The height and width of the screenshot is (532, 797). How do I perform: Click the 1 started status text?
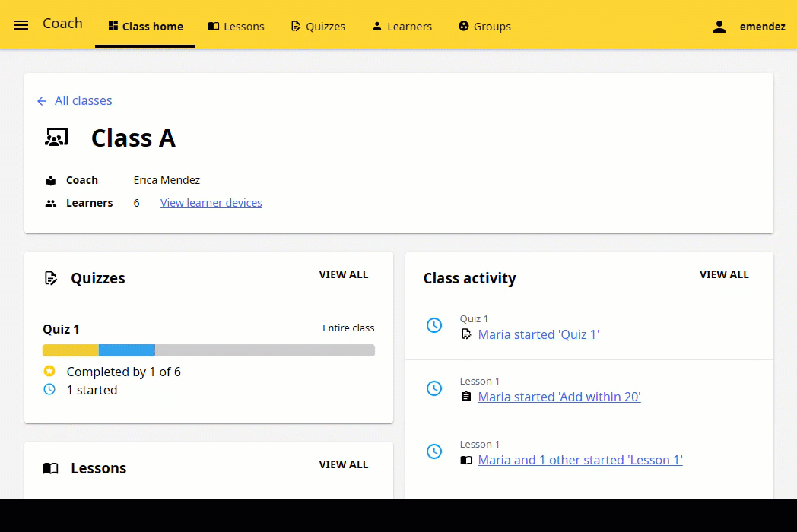click(92, 390)
